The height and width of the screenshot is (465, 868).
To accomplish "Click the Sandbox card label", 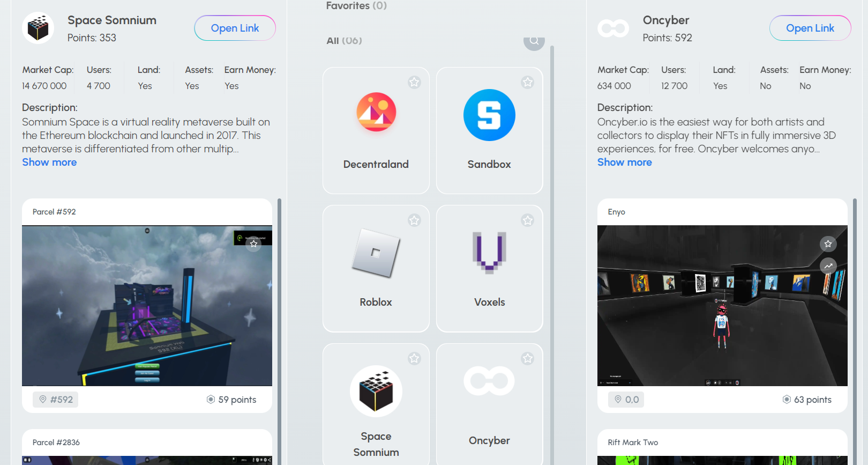I will (x=489, y=164).
